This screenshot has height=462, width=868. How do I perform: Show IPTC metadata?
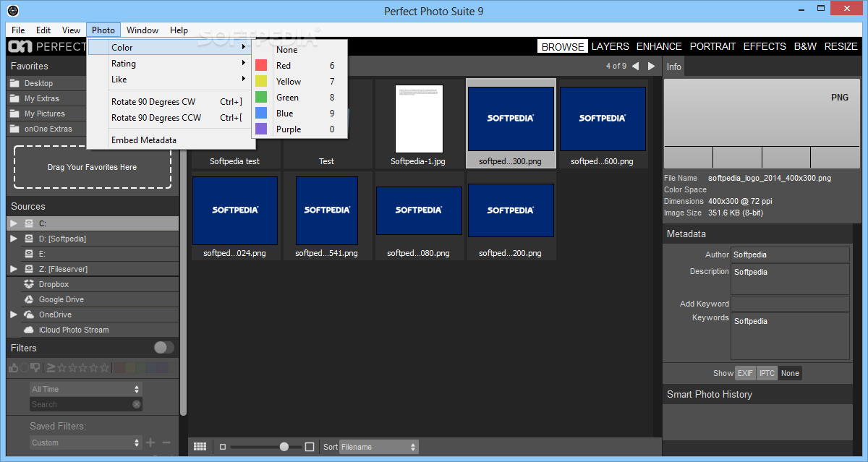click(x=767, y=373)
